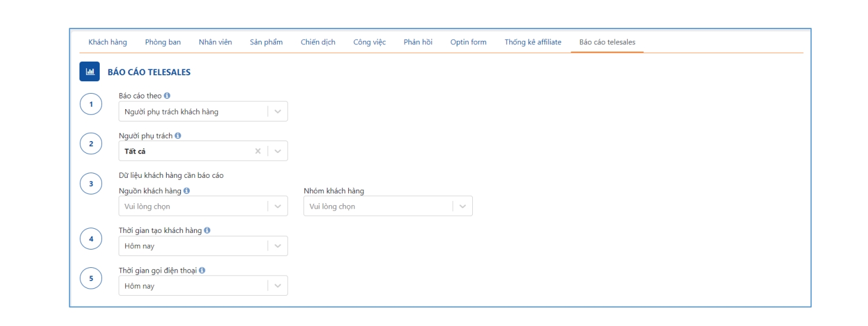Expand Thời gian gọi điện thoại dropdown
The width and height of the screenshot is (868, 326).
click(278, 286)
